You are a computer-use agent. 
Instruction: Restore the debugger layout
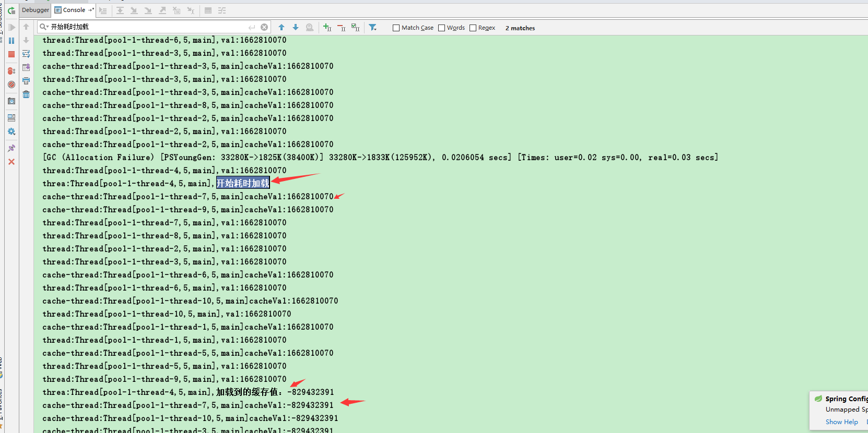pos(11,118)
